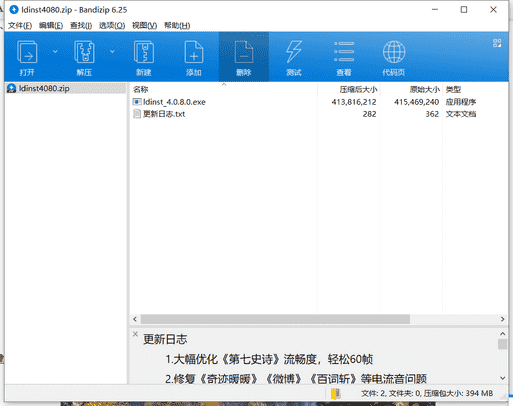
Task: Expand the dropdown arrow next to 打开
Action: (x=55, y=51)
